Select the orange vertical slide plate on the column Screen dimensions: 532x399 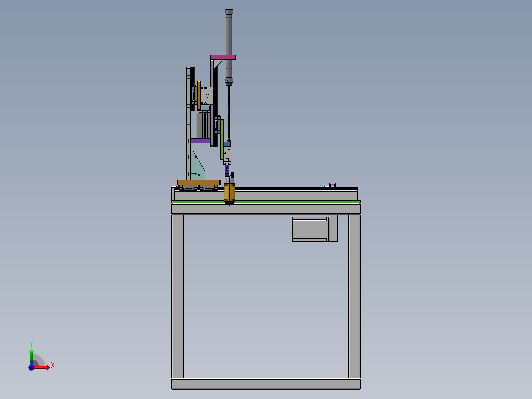click(199, 95)
